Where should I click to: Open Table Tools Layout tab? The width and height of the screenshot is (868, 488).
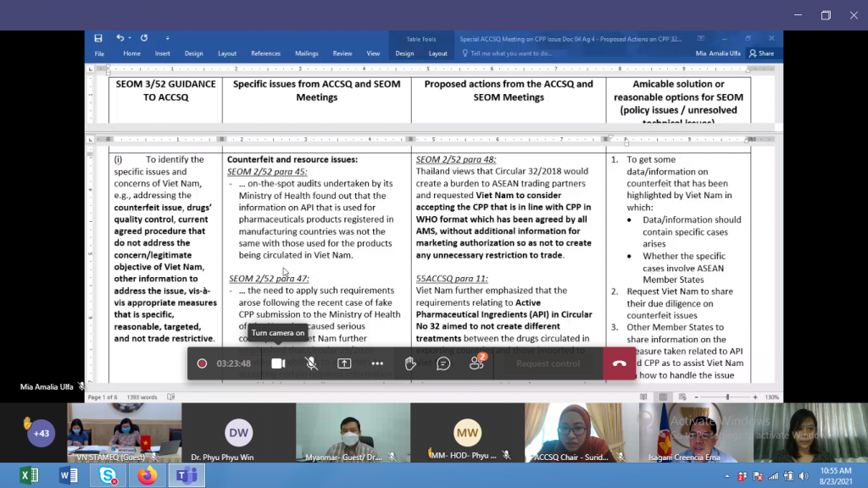click(438, 53)
